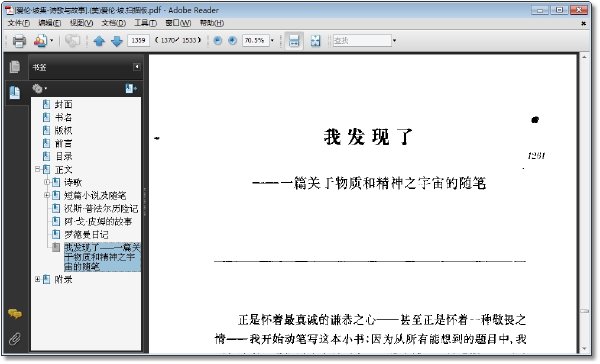Viewport: 600px width, 364px height.
Task: Select the 目录 bookmark
Action: tap(64, 156)
